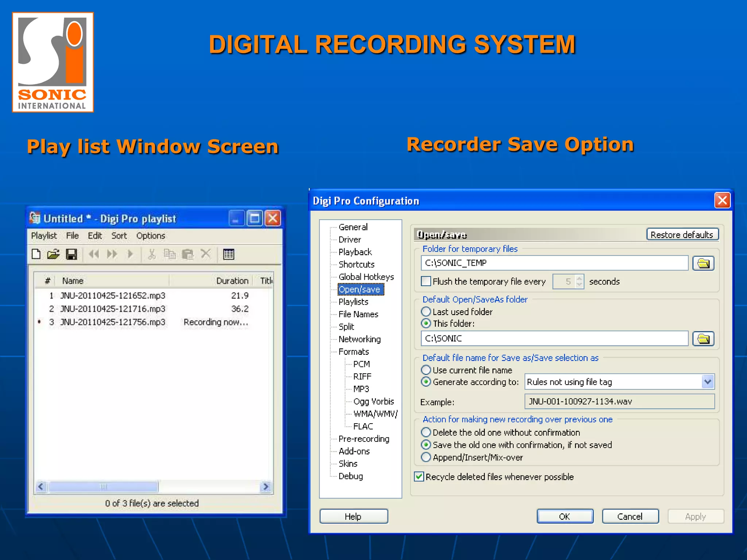Viewport: 747px width, 560px height.
Task: Open the Sort menu
Action: pos(119,236)
